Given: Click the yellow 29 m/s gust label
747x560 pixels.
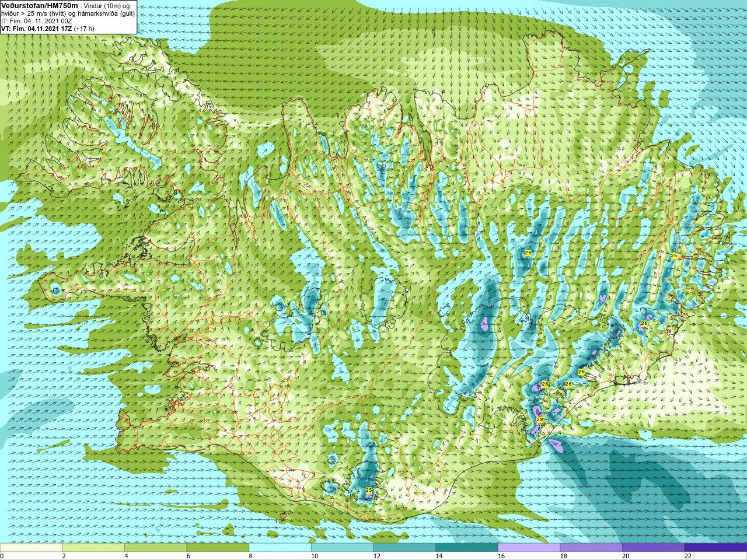Looking at the screenshot, I should coord(540,420).
